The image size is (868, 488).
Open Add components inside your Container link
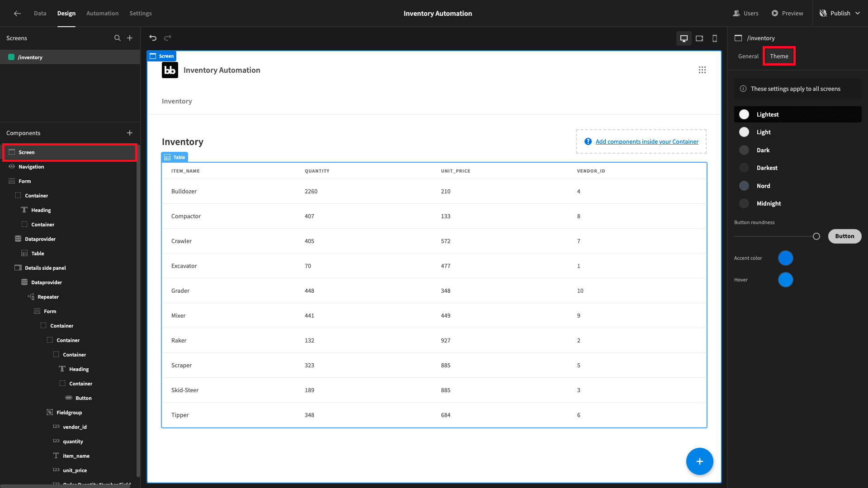tap(647, 141)
